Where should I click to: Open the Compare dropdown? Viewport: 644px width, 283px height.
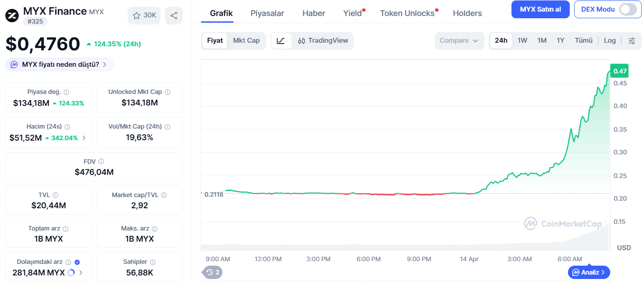pos(459,40)
